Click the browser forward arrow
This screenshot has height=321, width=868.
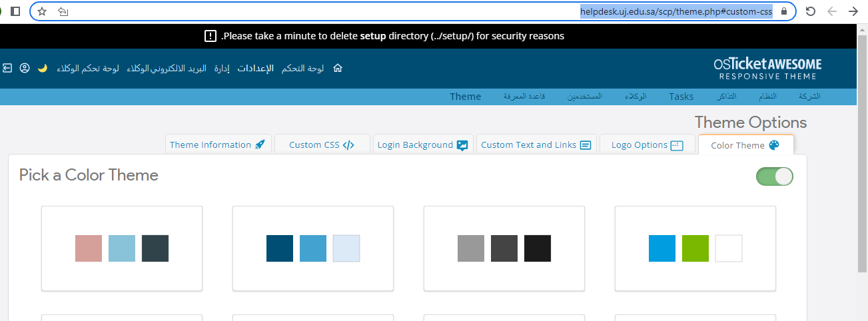pyautogui.click(x=853, y=11)
